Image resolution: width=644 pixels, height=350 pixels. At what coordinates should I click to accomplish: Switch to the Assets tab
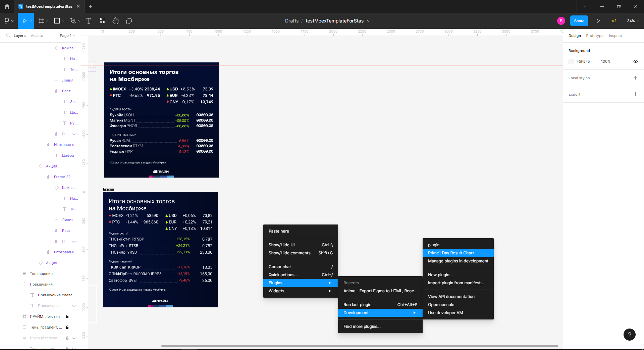37,36
